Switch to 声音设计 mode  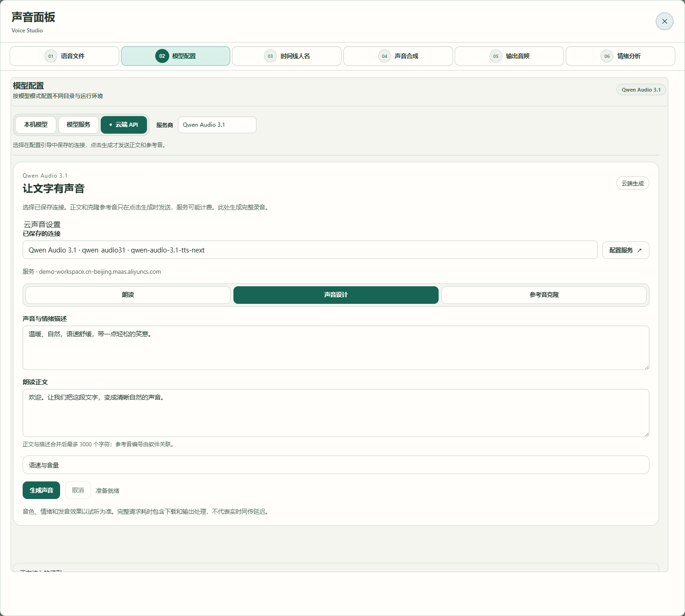[336, 295]
